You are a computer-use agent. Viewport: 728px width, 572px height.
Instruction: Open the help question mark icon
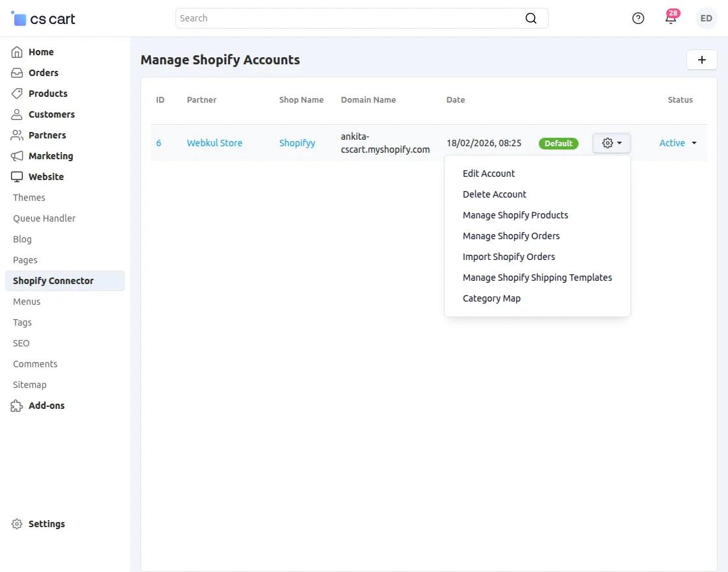click(638, 18)
